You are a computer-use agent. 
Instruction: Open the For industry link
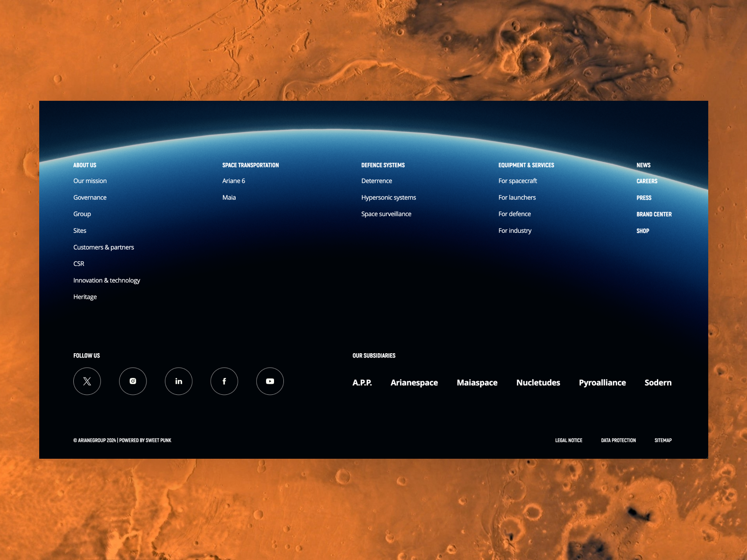tap(514, 231)
